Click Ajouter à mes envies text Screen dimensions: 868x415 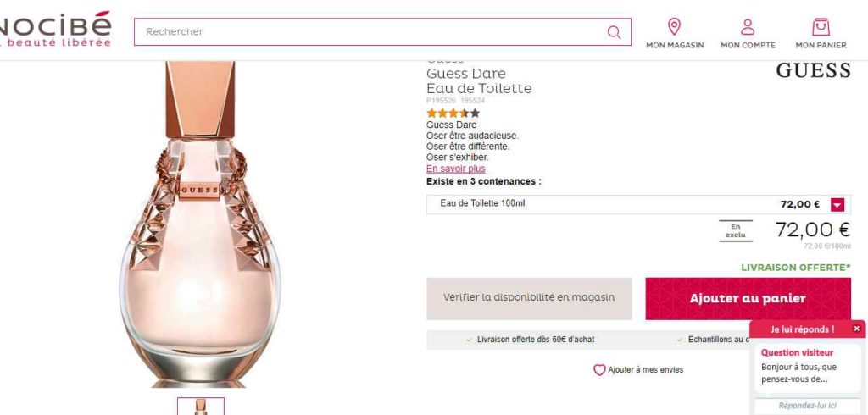pos(645,370)
